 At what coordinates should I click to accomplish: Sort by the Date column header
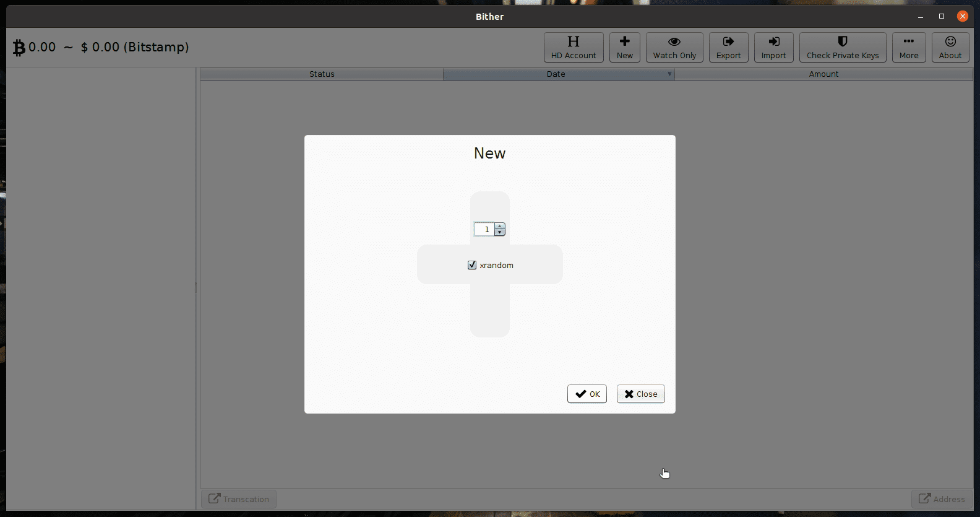tap(556, 74)
